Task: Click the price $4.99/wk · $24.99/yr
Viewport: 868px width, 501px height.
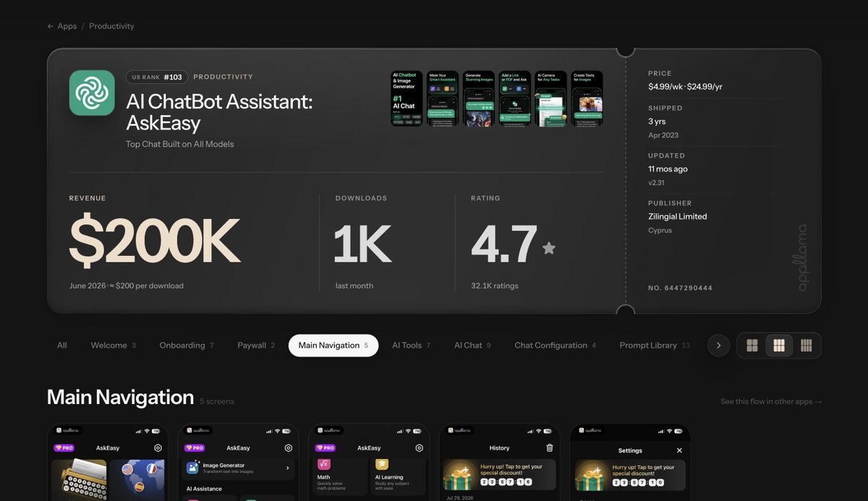Action: (685, 87)
